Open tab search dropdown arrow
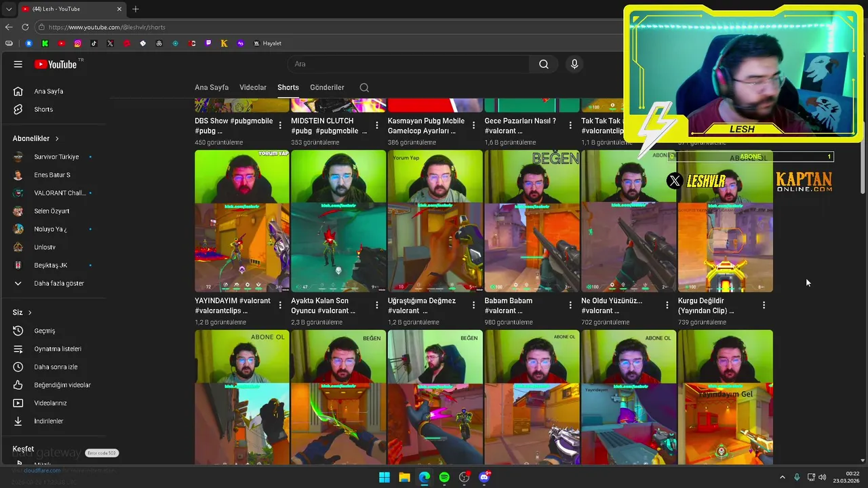Viewport: 868px width, 488px height. click(9, 9)
